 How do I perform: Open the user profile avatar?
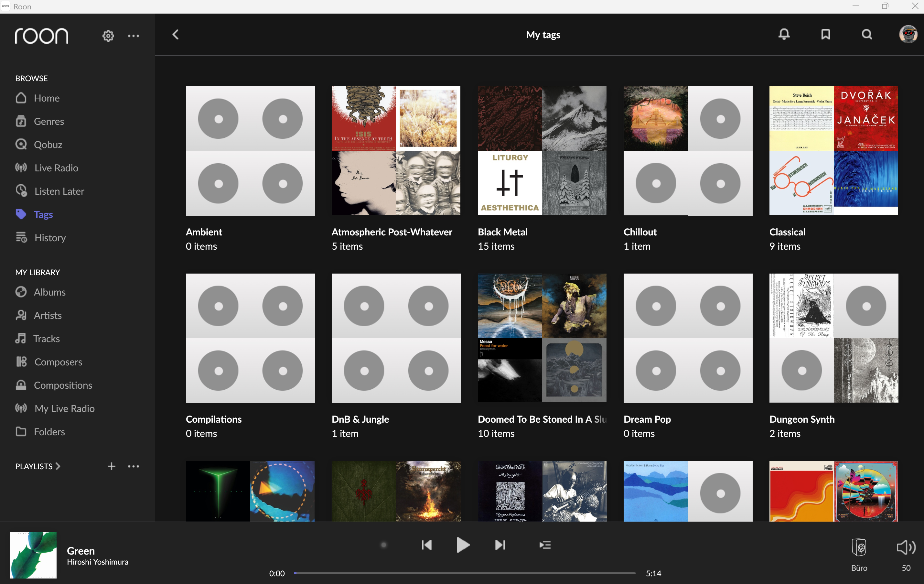[x=908, y=35]
